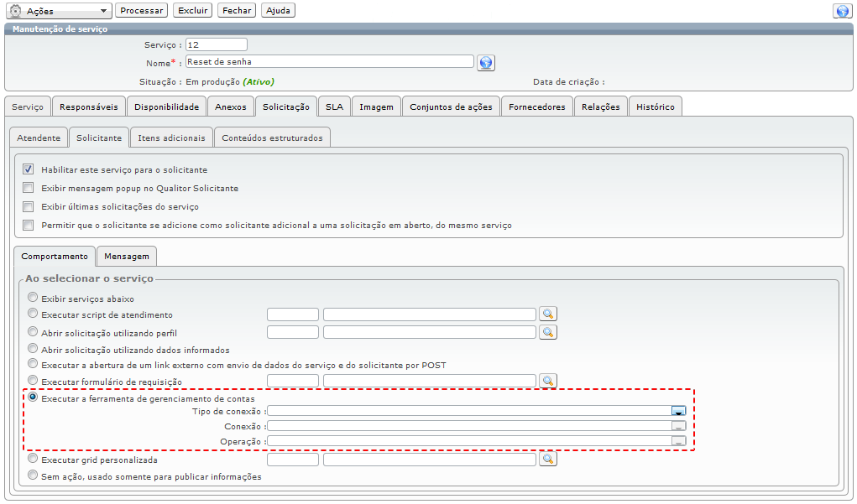This screenshot has height=504, width=857.
Task: Check Exibir últimas solicitações do serviço
Action: coord(29,206)
